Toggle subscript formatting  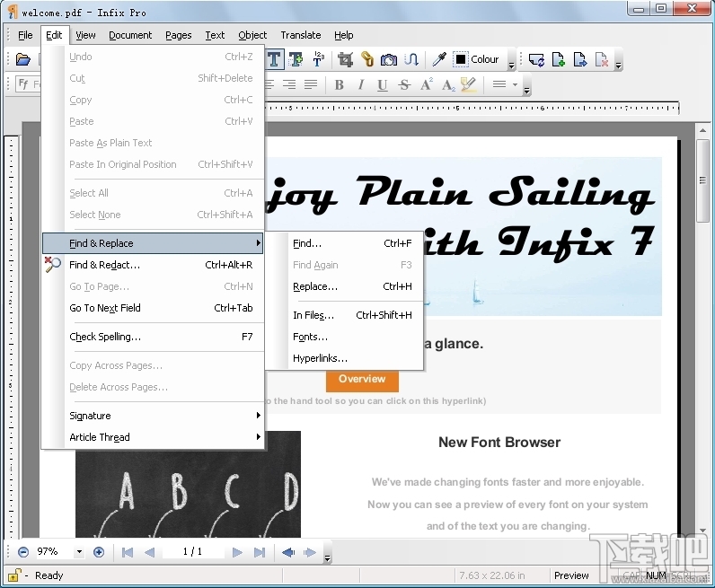(x=448, y=84)
